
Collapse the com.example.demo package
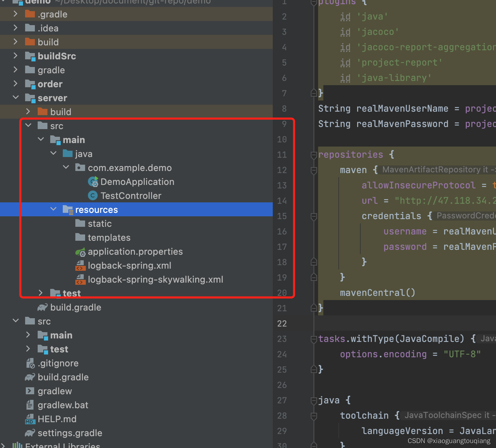[x=66, y=167]
